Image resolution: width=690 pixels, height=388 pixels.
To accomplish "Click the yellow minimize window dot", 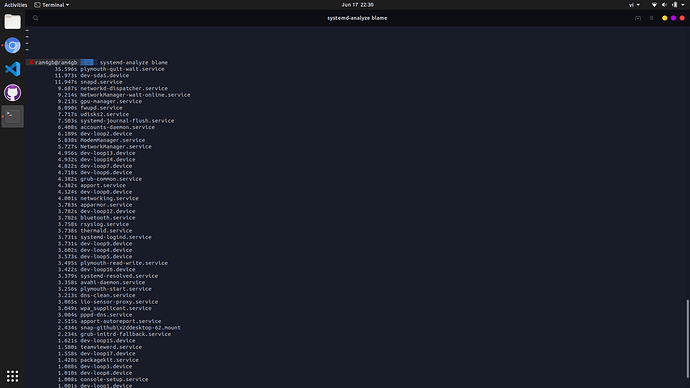I will (x=664, y=18).
